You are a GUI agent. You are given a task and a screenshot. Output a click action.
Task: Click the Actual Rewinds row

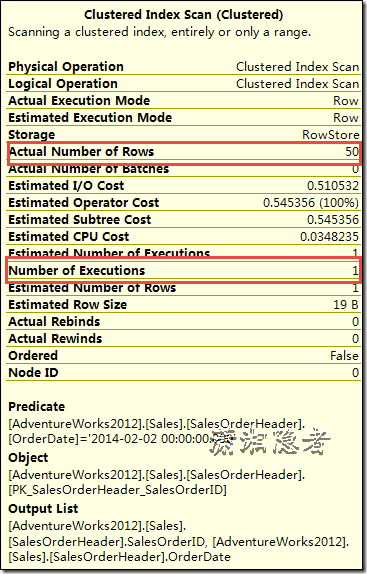click(183, 339)
